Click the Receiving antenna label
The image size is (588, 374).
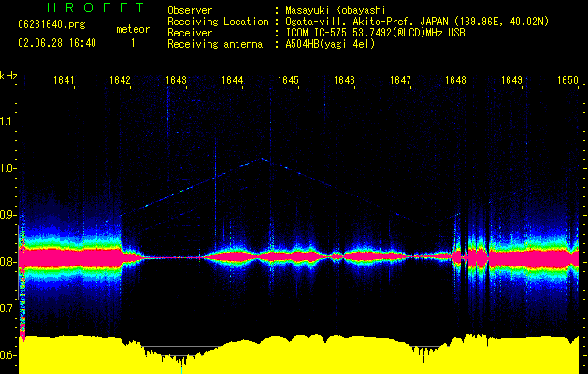pyautogui.click(x=215, y=44)
